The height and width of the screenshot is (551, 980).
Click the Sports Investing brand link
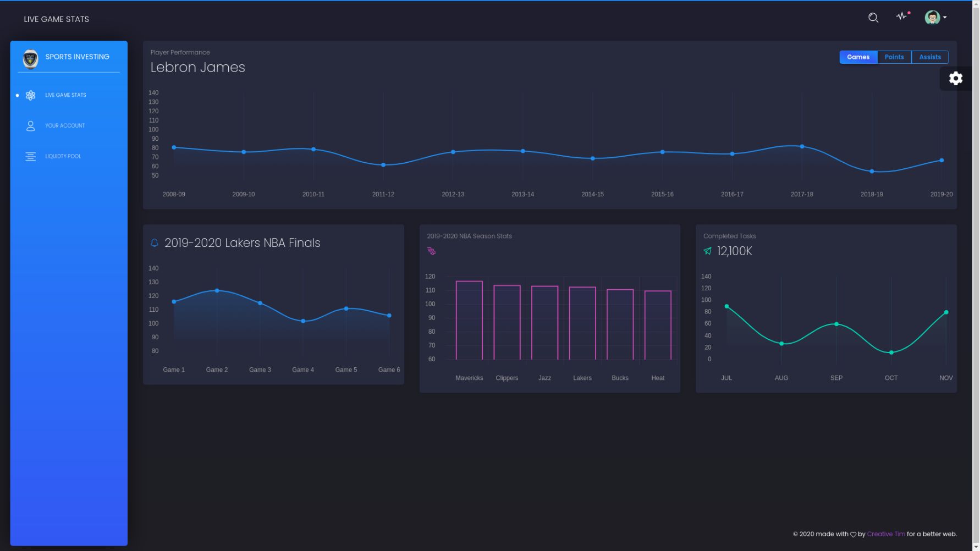pos(78,57)
